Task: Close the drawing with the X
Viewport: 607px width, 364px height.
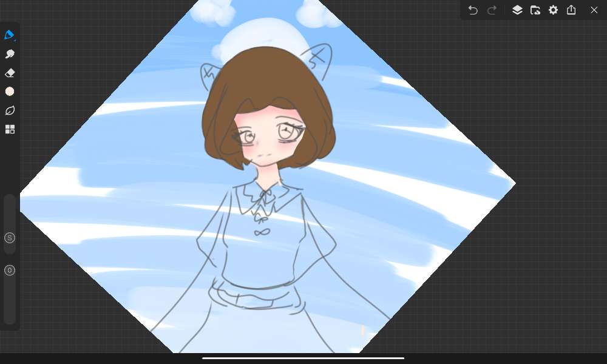Action: coord(594,10)
